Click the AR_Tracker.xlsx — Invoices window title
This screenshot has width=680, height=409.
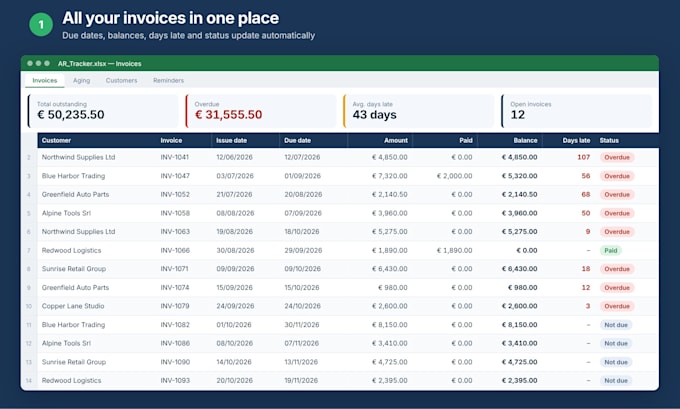pos(99,63)
